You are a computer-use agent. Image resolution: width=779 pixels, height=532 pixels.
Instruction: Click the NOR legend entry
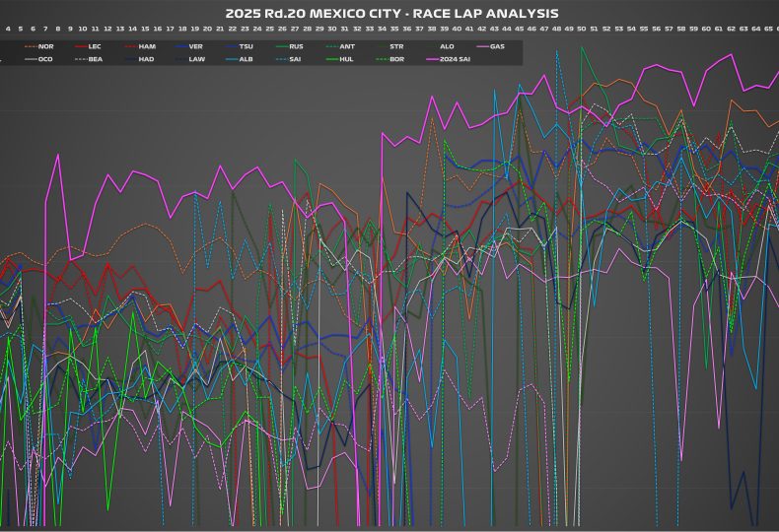click(45, 46)
